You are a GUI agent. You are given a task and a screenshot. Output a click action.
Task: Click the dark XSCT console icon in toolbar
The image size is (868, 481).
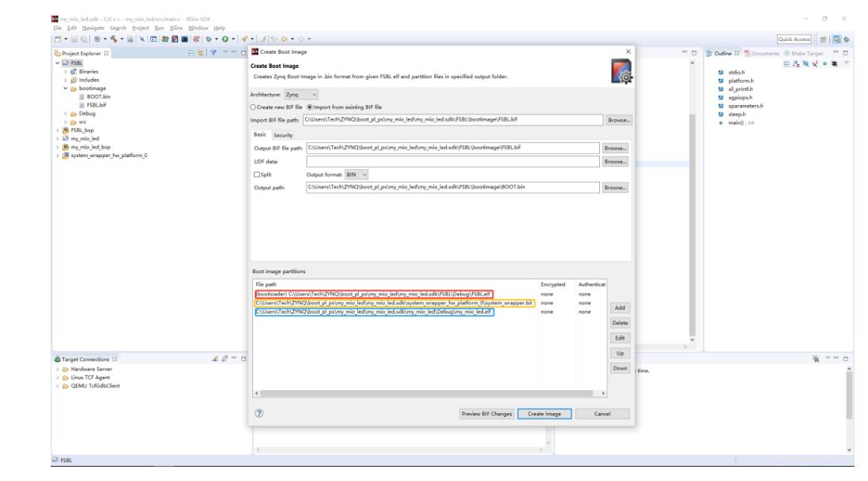[x=185, y=39]
